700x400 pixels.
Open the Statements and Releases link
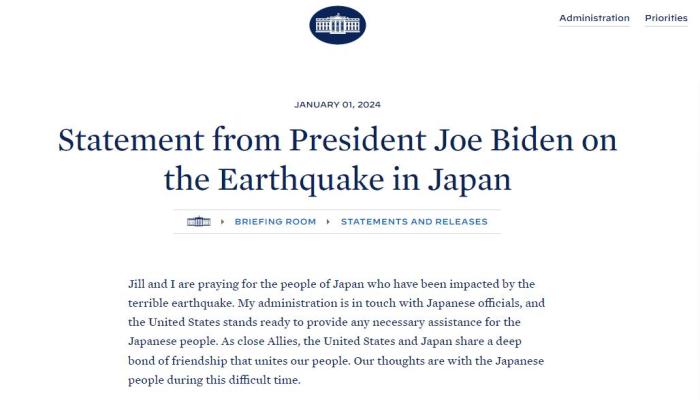point(414,221)
